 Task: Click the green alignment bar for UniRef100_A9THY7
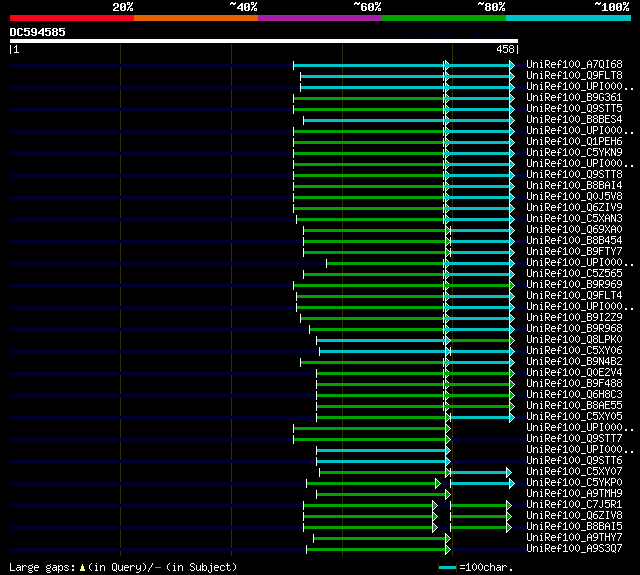tap(380, 539)
